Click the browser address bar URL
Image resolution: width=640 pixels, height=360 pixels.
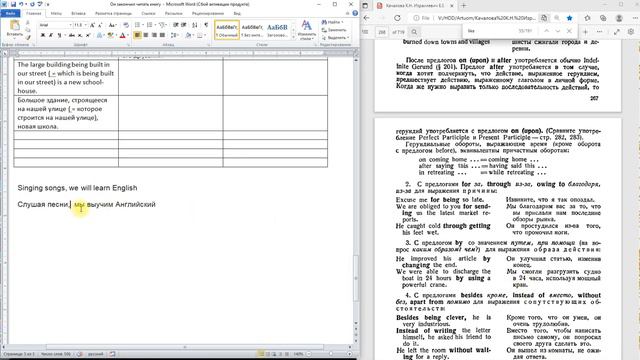[x=486, y=18]
